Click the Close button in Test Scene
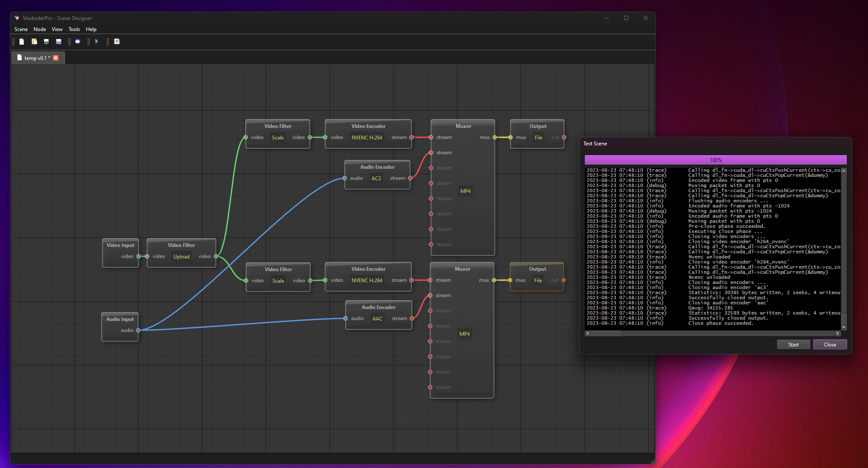 pos(829,345)
